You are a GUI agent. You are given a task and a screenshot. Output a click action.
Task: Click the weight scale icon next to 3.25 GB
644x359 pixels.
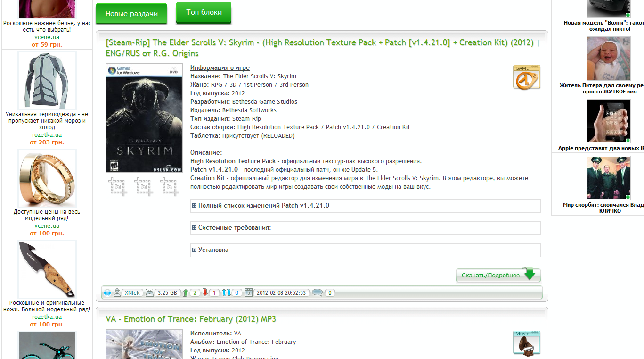150,293
